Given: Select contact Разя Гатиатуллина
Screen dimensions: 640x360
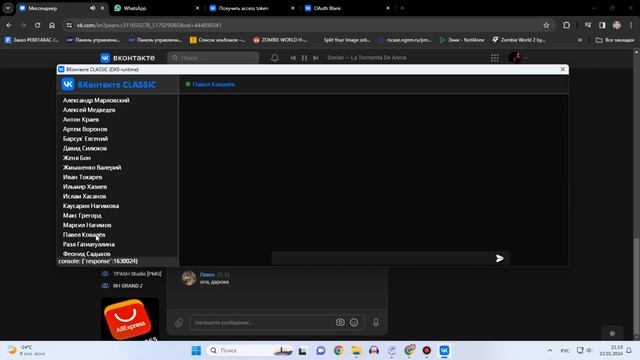Looking at the screenshot, I should (x=89, y=244).
